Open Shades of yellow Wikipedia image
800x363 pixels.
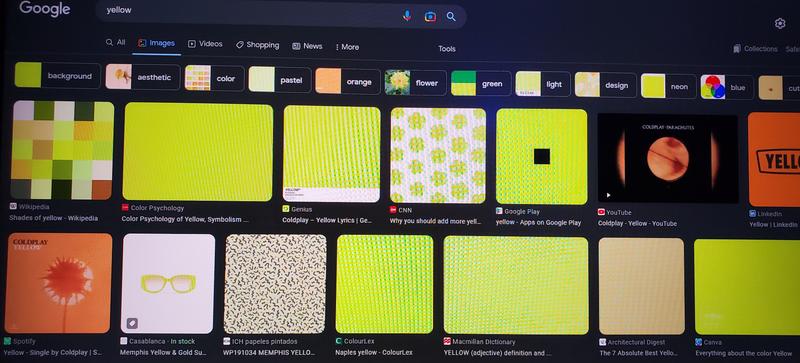[x=62, y=150]
